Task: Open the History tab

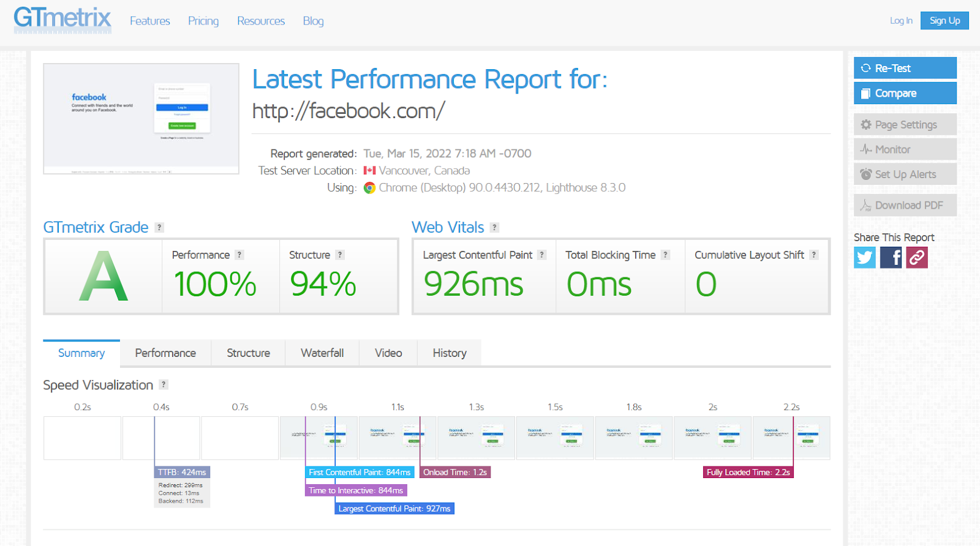Action: coord(450,353)
